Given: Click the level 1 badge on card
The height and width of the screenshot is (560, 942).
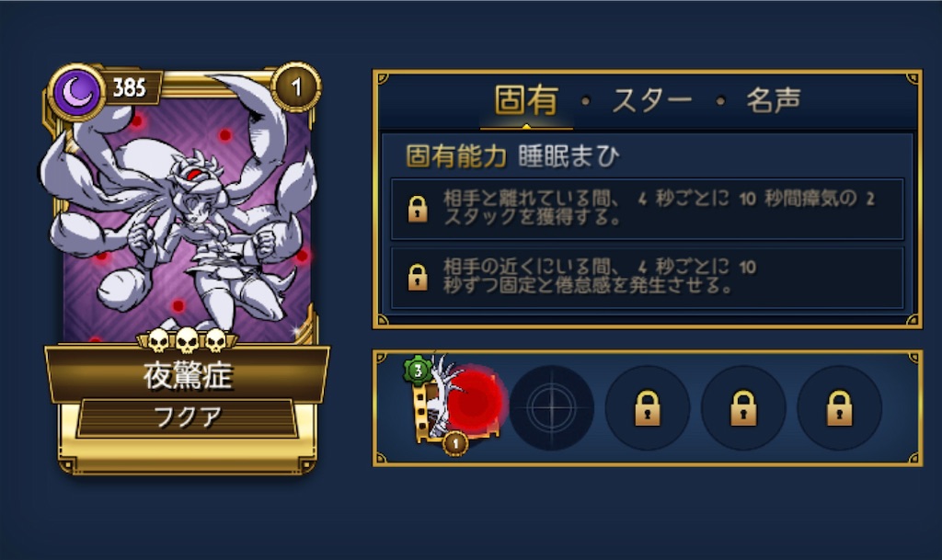Looking at the screenshot, I should coord(295,87).
